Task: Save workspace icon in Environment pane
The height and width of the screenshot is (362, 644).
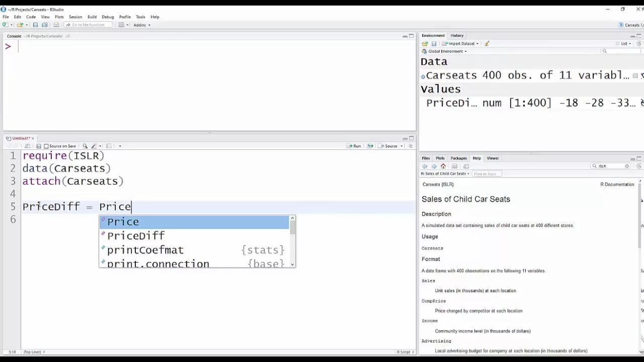Action: pos(434,44)
